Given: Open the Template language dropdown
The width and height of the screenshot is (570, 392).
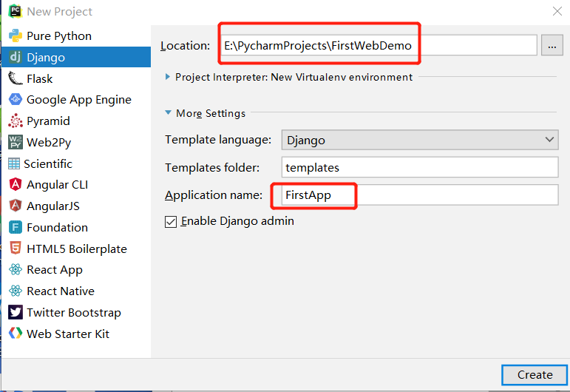Looking at the screenshot, I should tap(420, 140).
